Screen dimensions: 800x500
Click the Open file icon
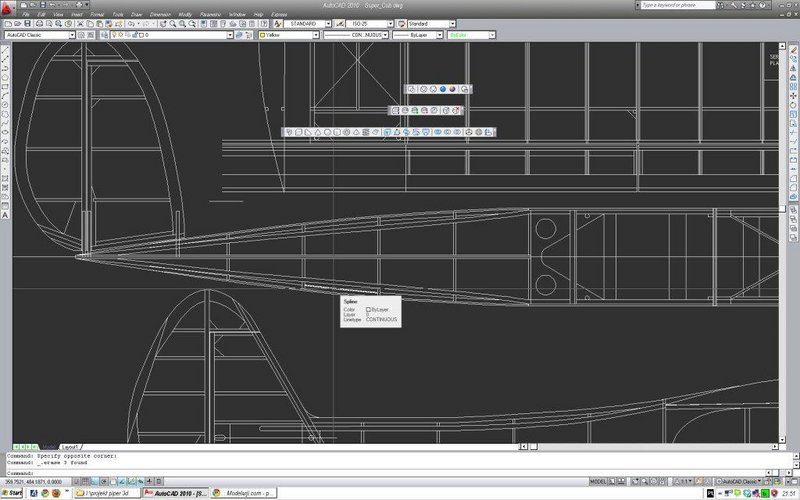tap(17, 24)
